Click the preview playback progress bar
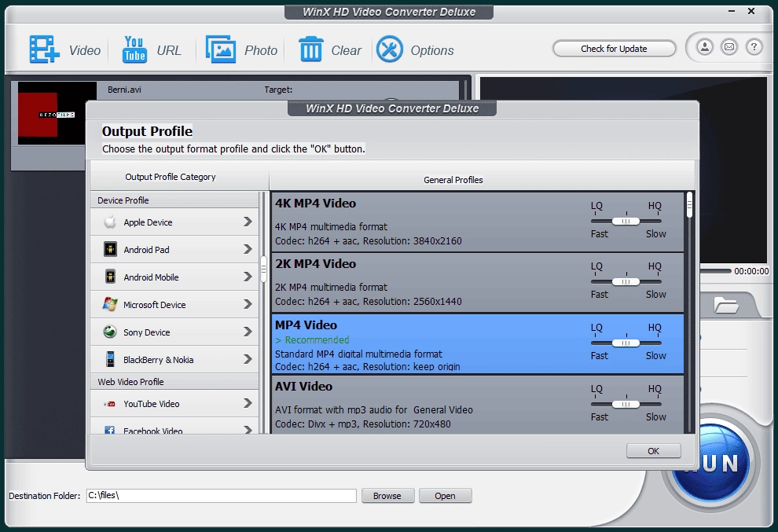778x532 pixels. 715,271
